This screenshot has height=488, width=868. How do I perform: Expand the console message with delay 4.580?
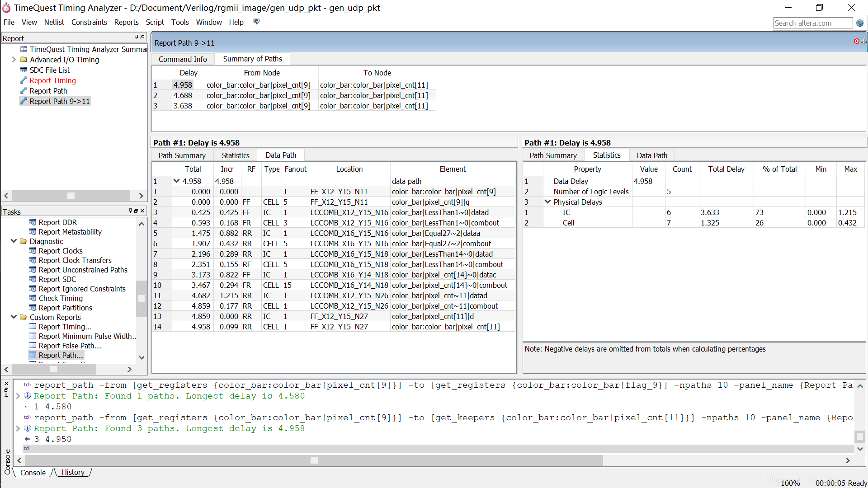(18, 396)
